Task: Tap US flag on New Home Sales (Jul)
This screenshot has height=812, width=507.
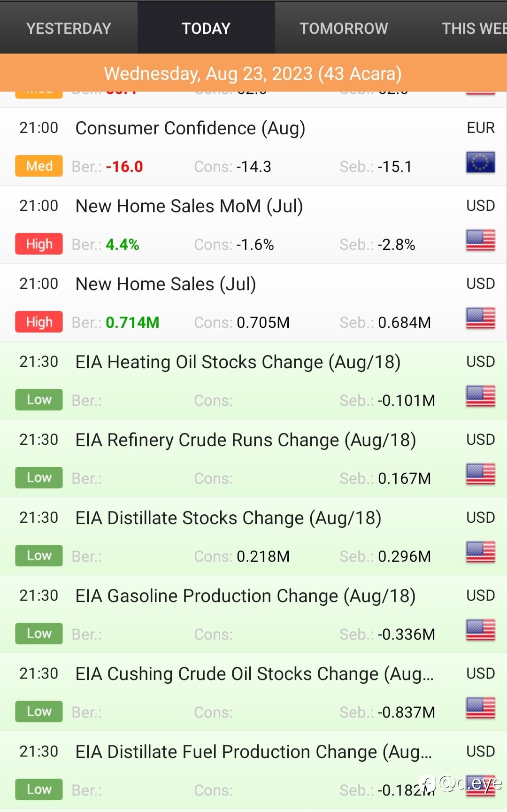Action: click(480, 318)
